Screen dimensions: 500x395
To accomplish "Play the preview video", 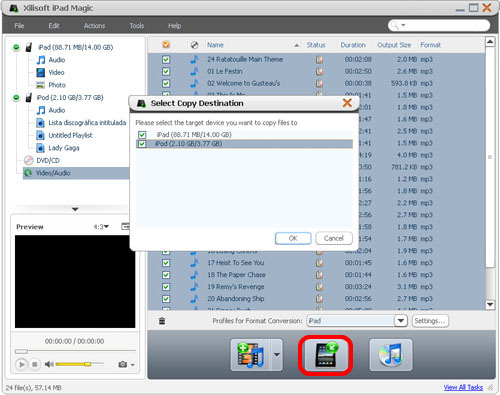I will point(21,364).
